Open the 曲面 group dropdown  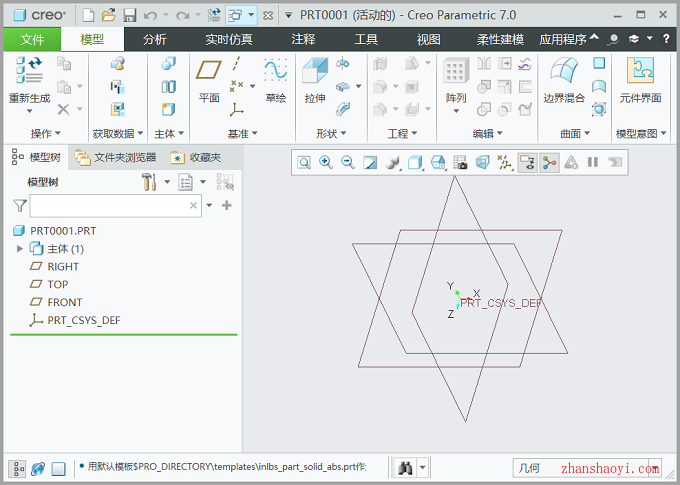pos(575,134)
